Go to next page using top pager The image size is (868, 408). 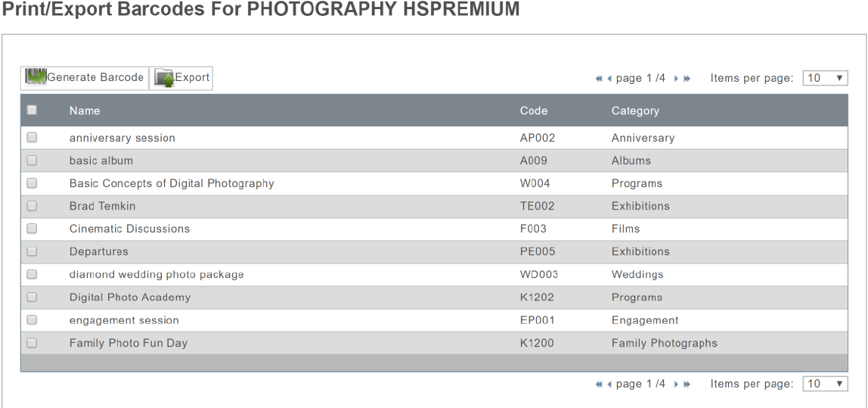point(677,79)
